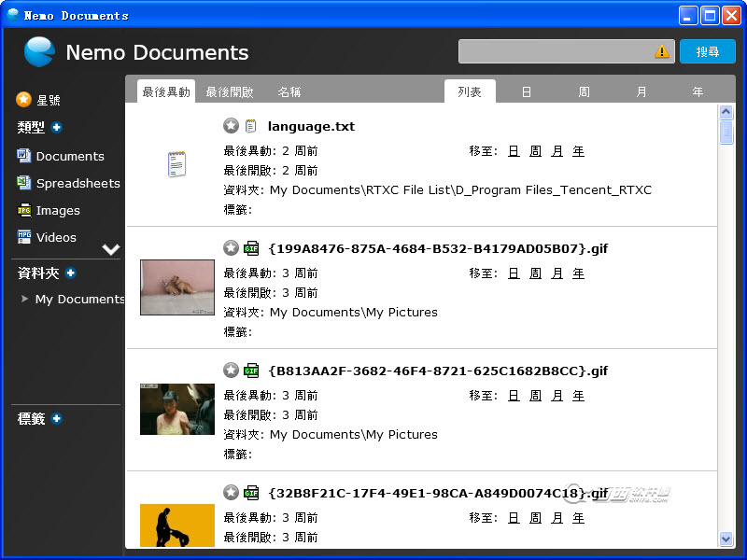Click the scrollbar down arrow
The width and height of the screenshot is (747, 560).
point(726,539)
